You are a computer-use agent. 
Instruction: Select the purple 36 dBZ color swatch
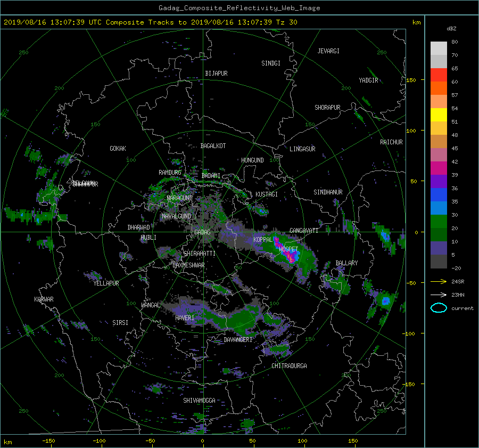439,182
